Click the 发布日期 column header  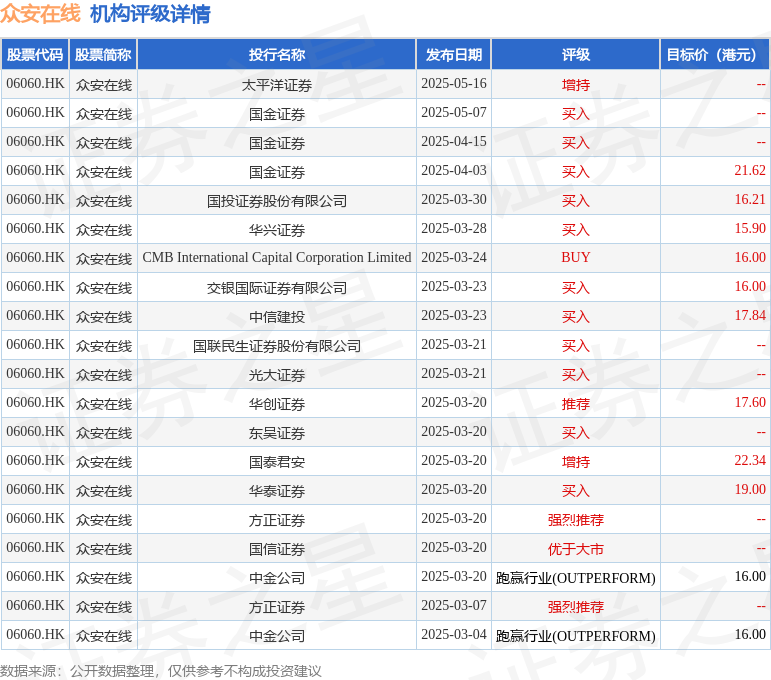click(x=454, y=55)
